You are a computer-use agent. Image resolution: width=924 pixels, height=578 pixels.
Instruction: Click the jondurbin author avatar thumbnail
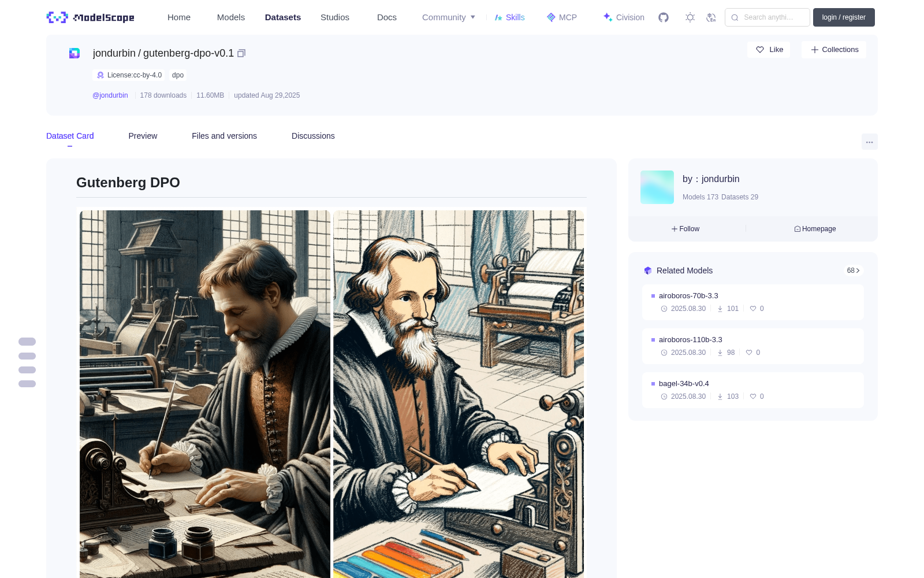tap(657, 187)
